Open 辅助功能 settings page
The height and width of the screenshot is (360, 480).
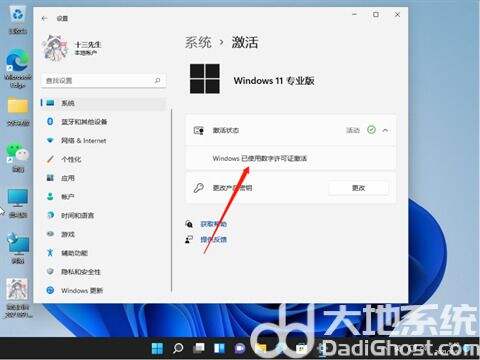click(103, 253)
